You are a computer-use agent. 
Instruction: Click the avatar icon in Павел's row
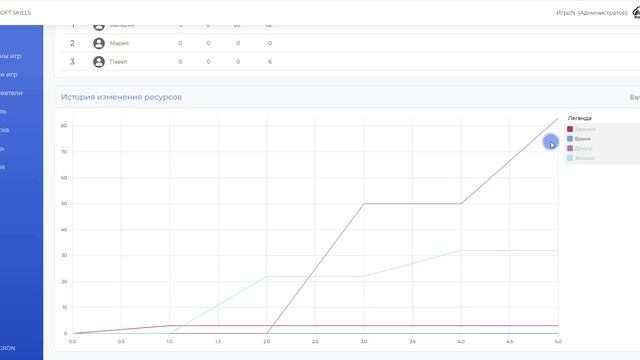point(99,62)
